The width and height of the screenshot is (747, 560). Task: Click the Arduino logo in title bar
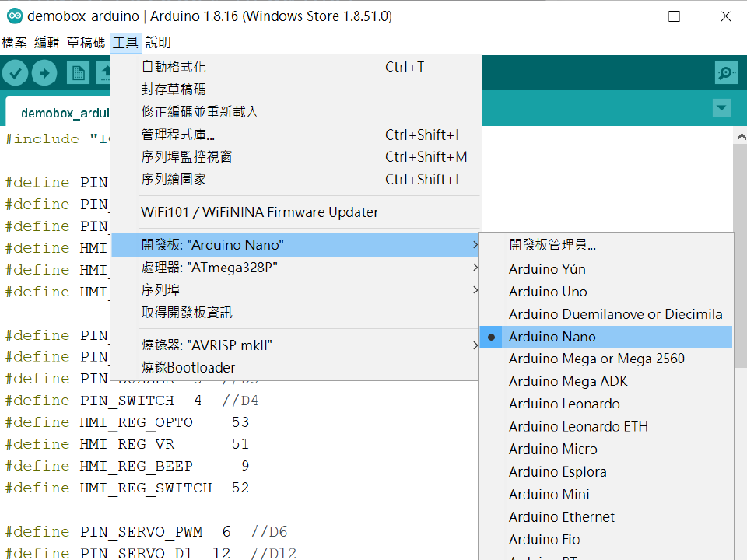coord(14,16)
